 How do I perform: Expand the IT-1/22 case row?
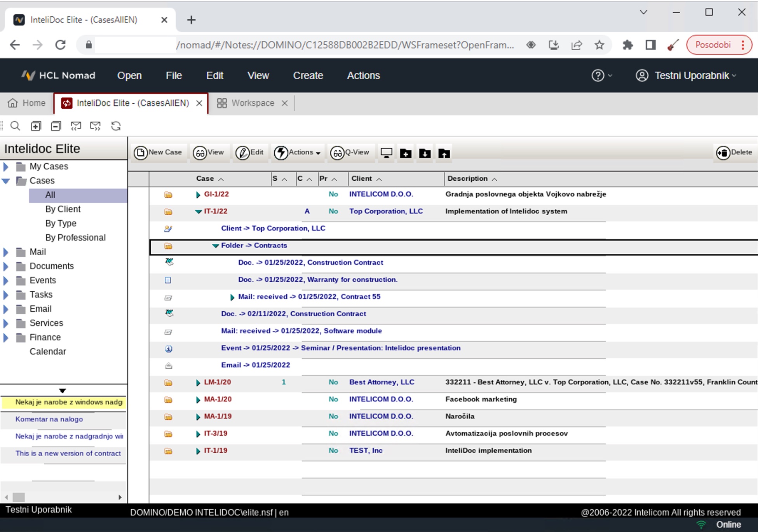[x=198, y=211]
